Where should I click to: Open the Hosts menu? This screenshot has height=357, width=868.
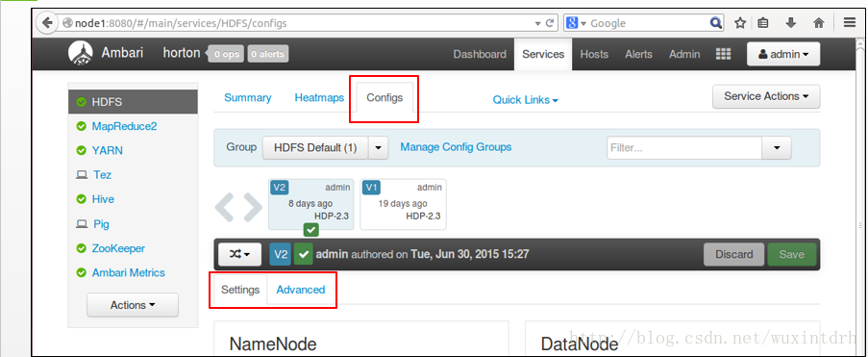pyautogui.click(x=594, y=54)
